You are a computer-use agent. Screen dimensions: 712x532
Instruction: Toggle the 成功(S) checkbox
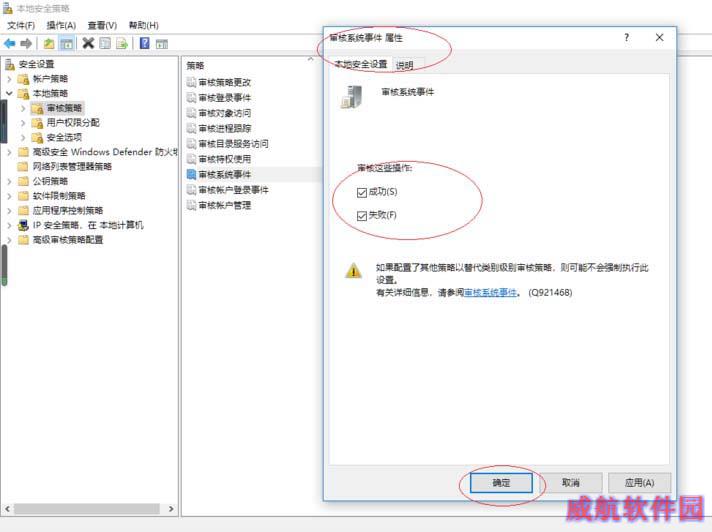pyautogui.click(x=362, y=192)
